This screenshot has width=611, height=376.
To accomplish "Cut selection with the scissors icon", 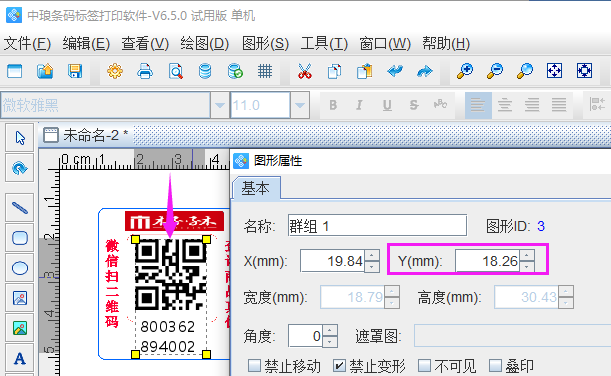I will 305,71.
